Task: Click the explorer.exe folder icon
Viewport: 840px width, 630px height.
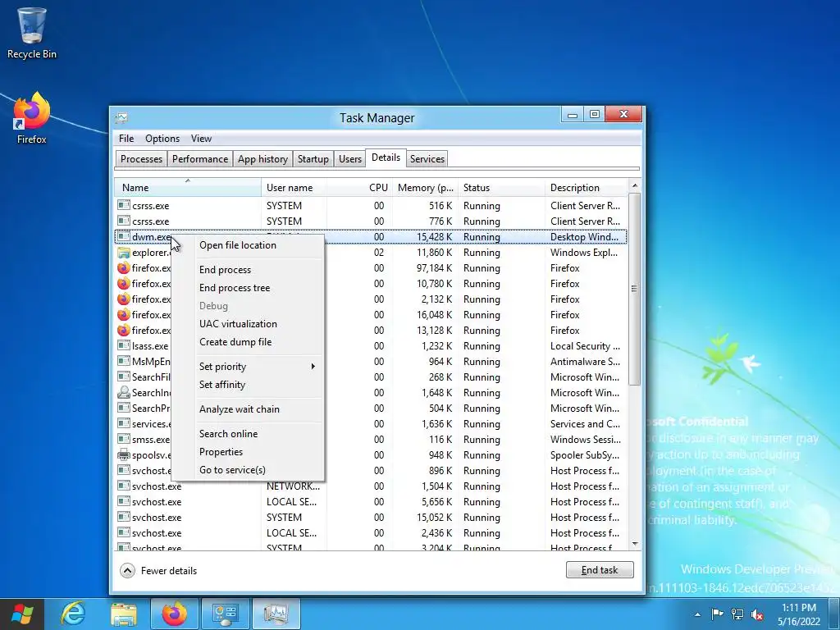Action: (124, 253)
